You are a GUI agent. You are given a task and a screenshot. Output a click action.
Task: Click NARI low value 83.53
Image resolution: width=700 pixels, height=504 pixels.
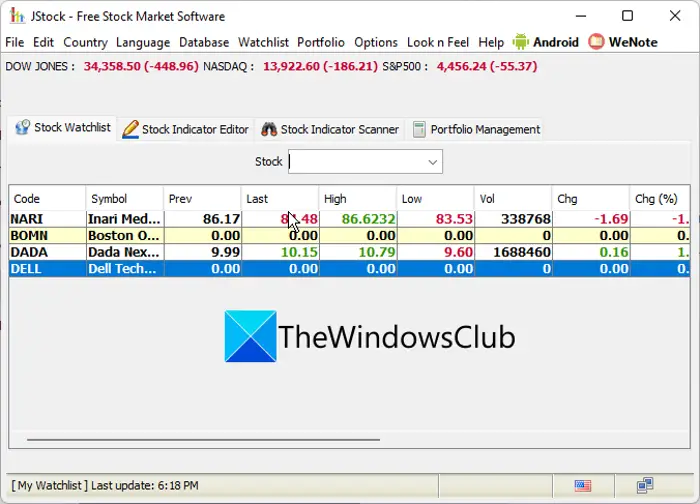(435, 219)
